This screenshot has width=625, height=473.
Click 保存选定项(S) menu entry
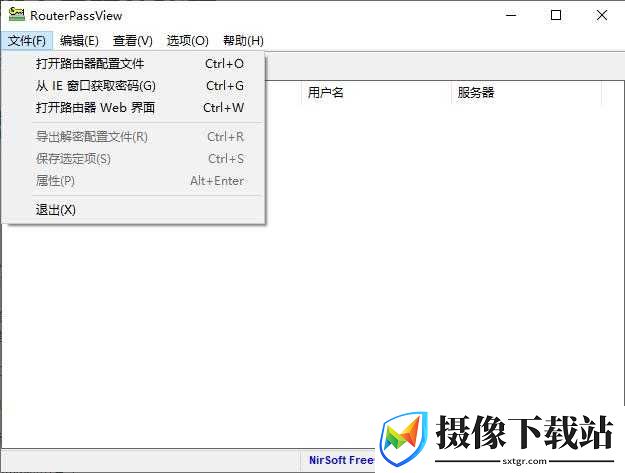click(134, 159)
